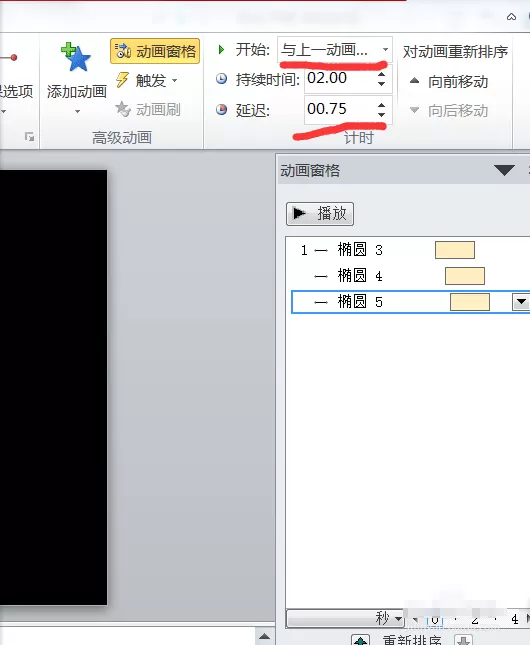
Task: Click the 动画窗格 pane title
Action: [310, 170]
